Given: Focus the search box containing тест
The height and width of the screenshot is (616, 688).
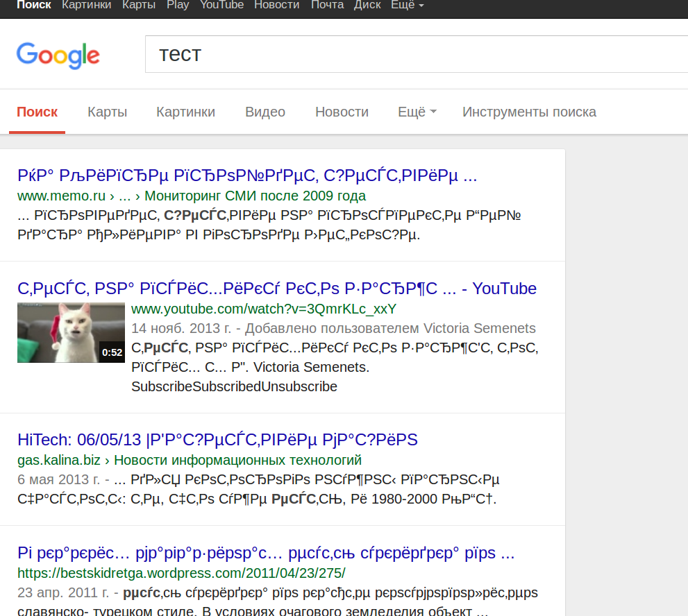Looking at the screenshot, I should coord(416,54).
